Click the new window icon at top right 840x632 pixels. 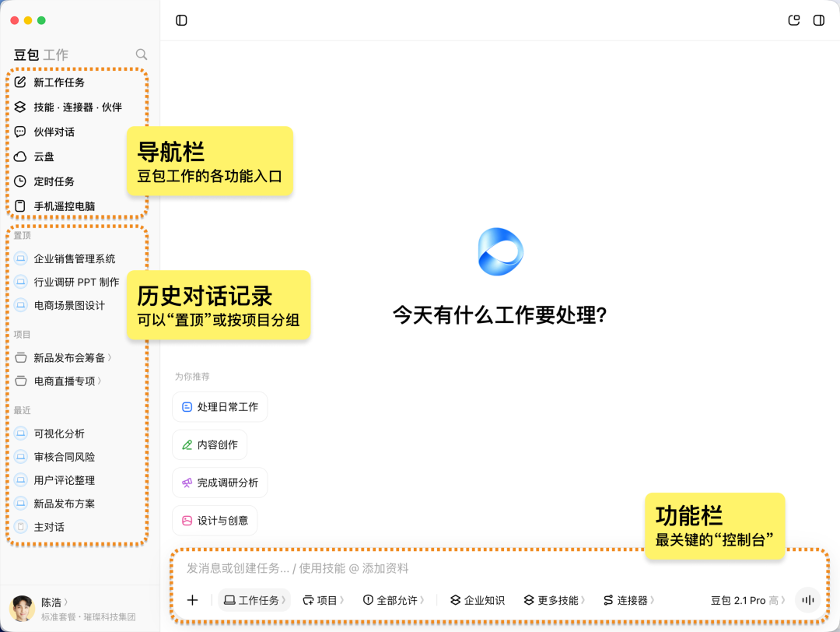click(794, 20)
